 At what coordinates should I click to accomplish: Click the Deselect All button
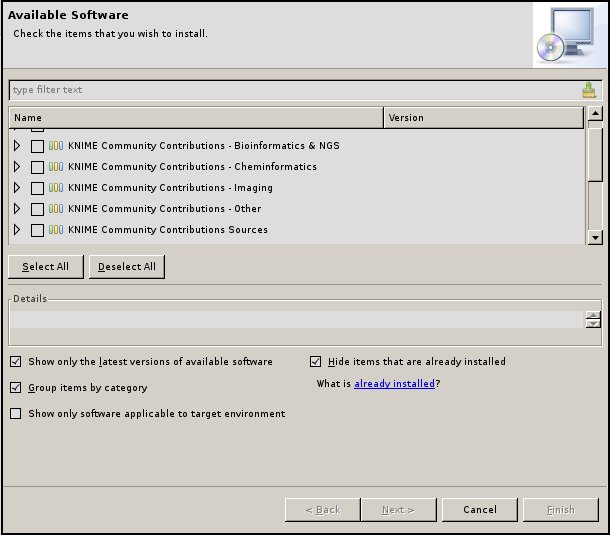(x=127, y=267)
